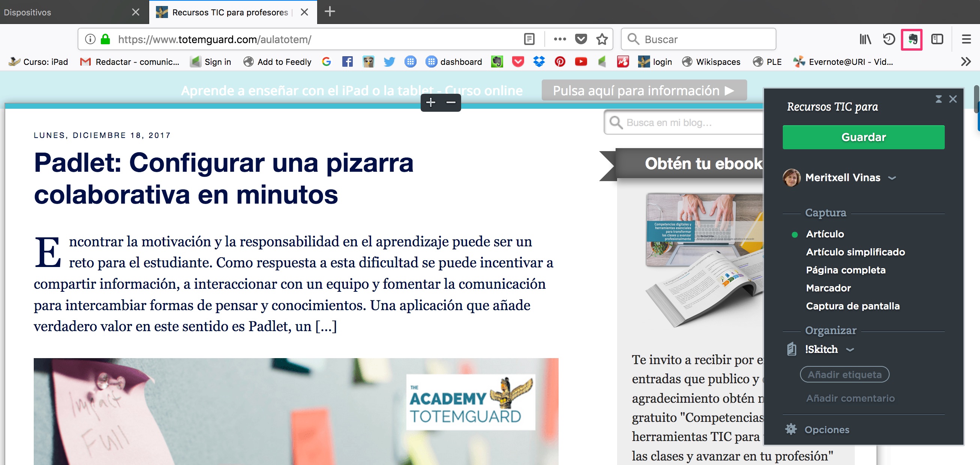The height and width of the screenshot is (465, 980).
Task: Open Facebook bookmark icon
Action: [347, 61]
